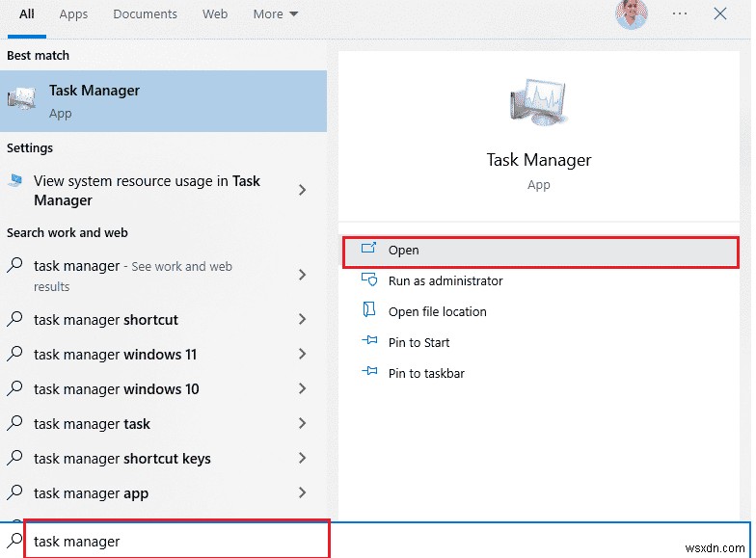Select 'task manager windows 10' suggestion
This screenshot has height=558, width=756.
116,389
